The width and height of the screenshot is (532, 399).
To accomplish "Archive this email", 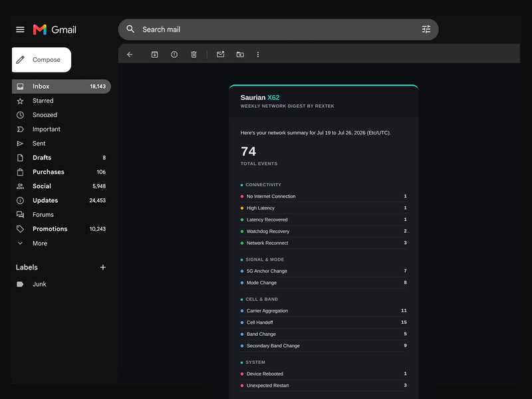I will click(x=154, y=55).
